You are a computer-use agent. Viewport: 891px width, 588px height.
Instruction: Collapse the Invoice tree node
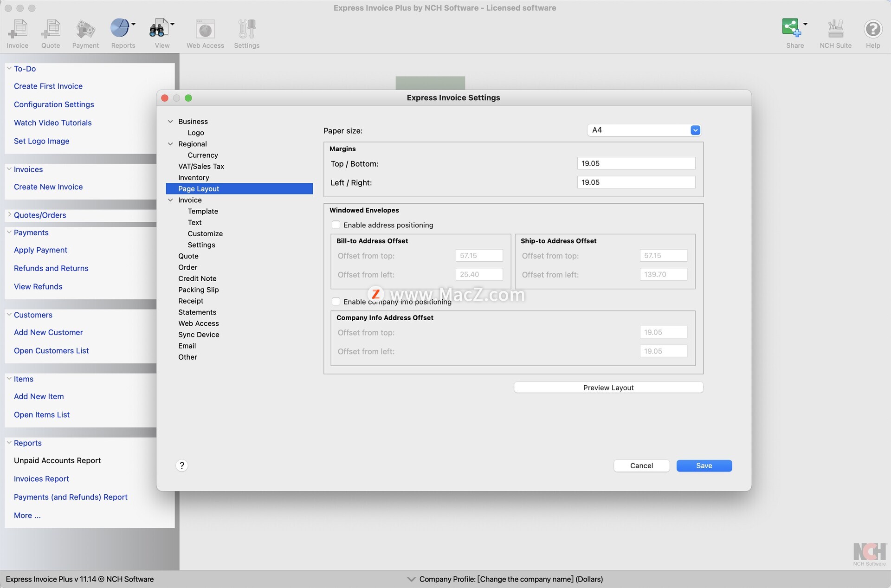[x=170, y=200]
